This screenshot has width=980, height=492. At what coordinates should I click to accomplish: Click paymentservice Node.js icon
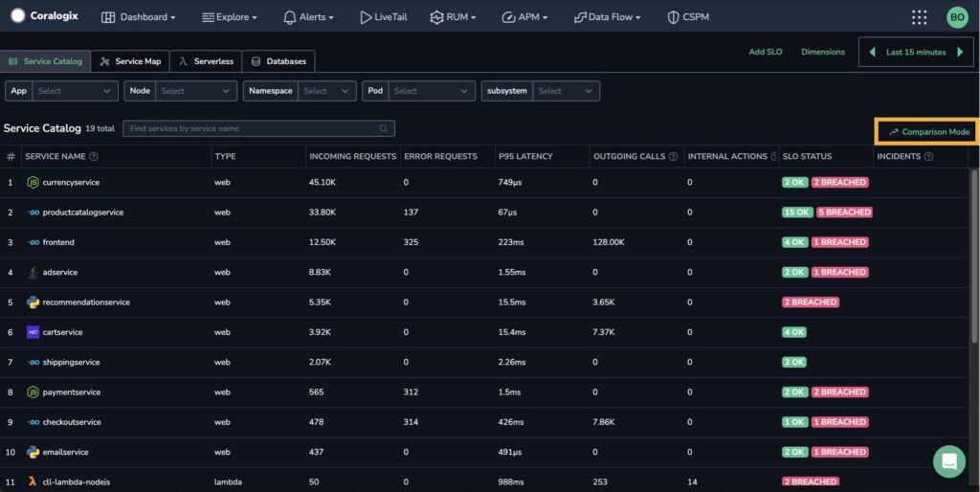(x=33, y=392)
